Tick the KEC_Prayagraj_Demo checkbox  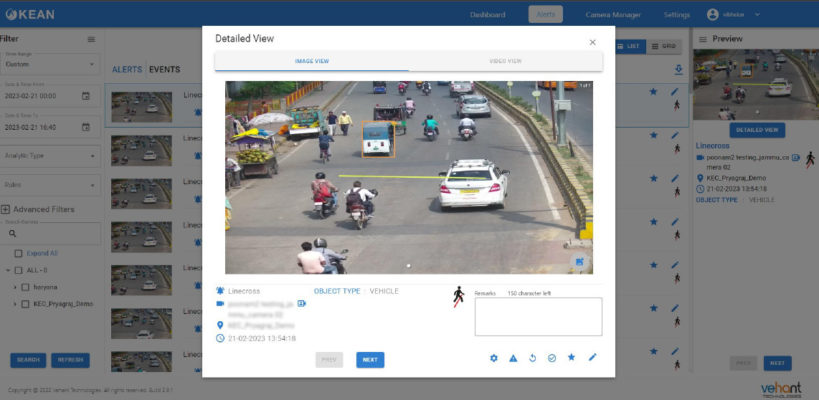point(25,304)
